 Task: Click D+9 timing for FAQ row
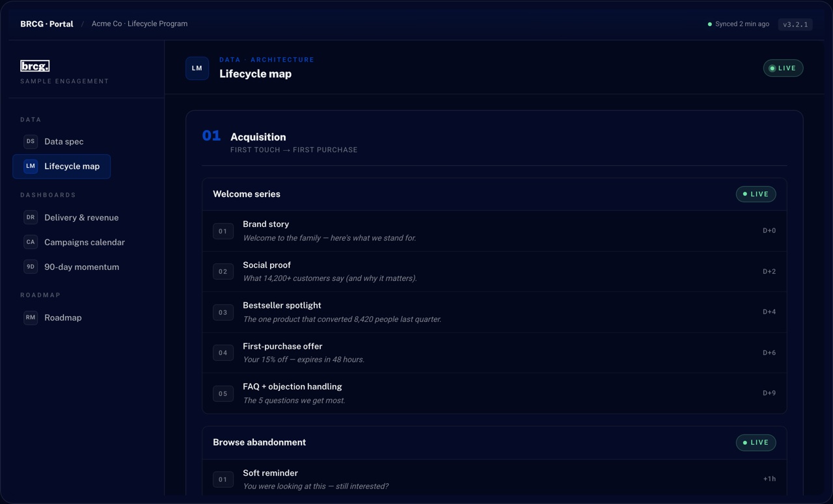coord(769,393)
